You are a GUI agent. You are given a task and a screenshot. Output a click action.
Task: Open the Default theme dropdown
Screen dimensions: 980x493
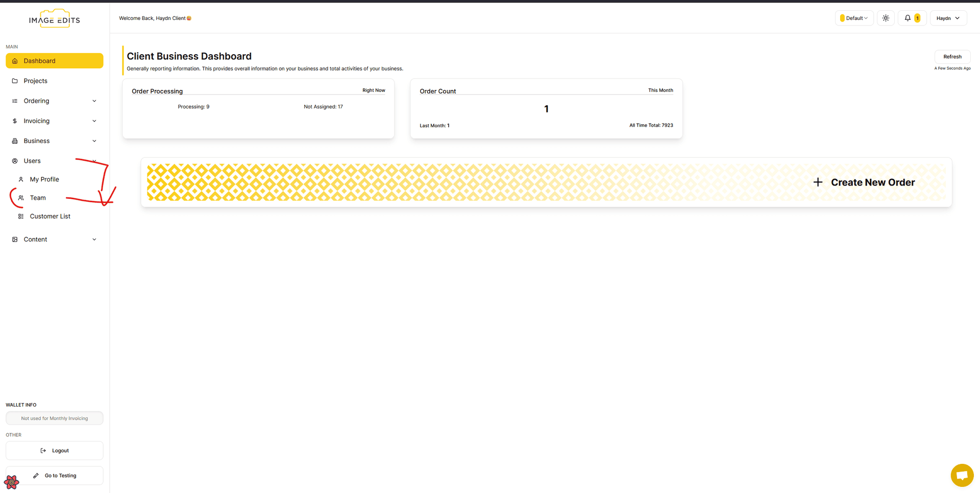click(855, 18)
